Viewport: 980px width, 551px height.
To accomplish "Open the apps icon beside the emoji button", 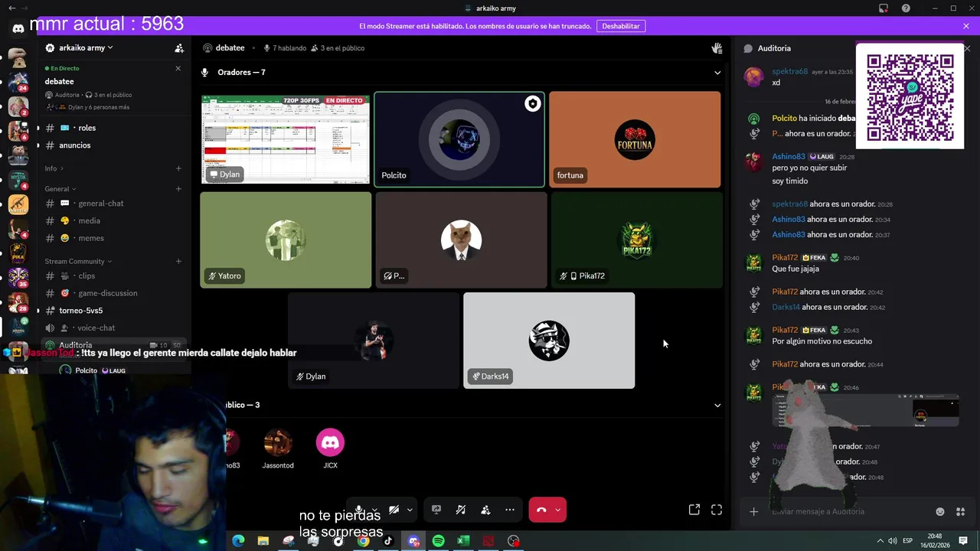I will point(961,511).
